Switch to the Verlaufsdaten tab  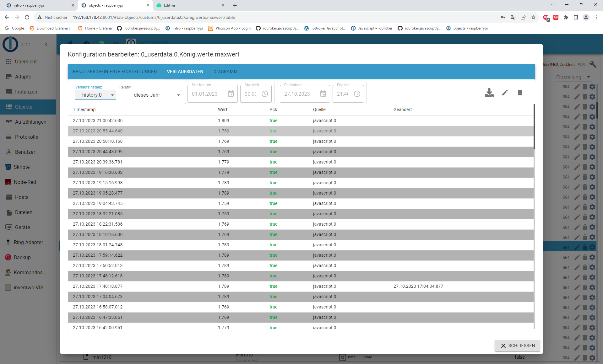click(185, 72)
